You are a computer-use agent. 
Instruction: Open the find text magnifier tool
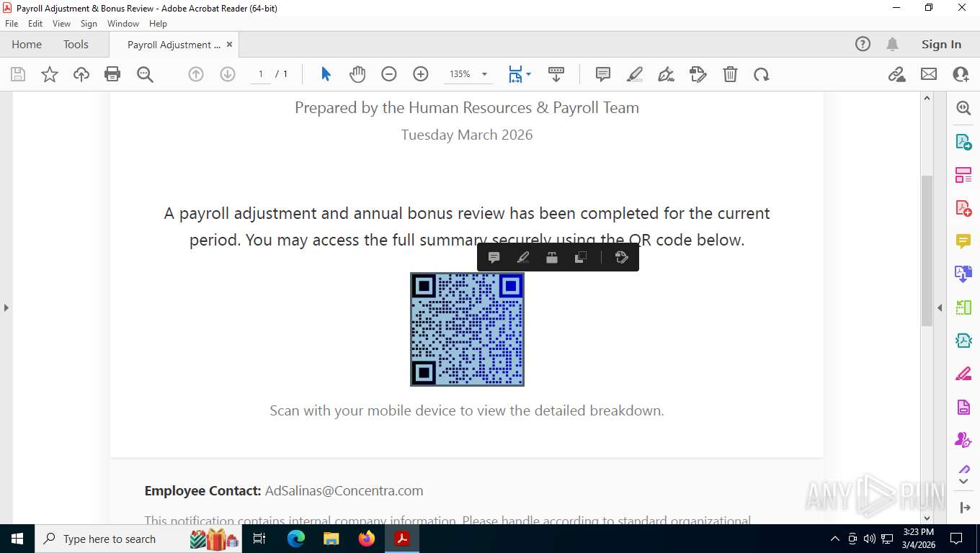[145, 74]
